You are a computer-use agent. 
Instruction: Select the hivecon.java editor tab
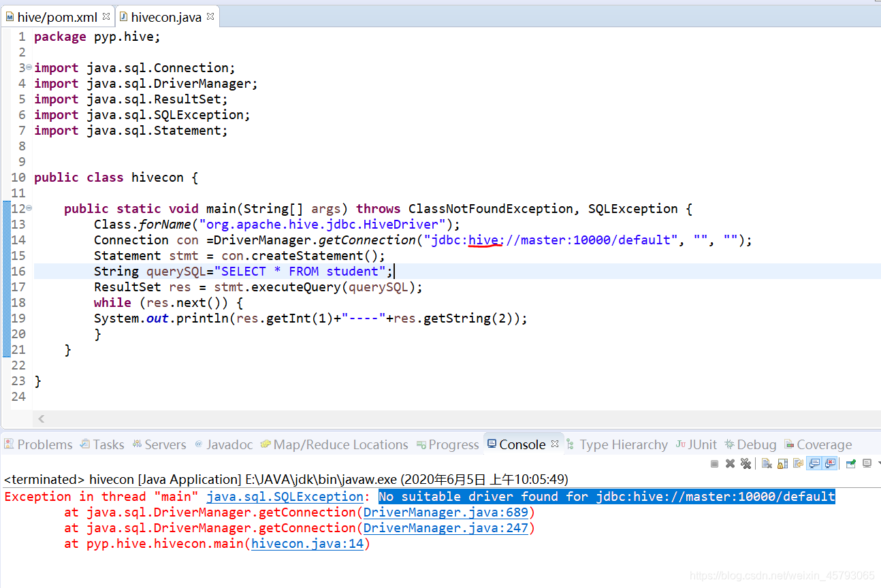(166, 17)
